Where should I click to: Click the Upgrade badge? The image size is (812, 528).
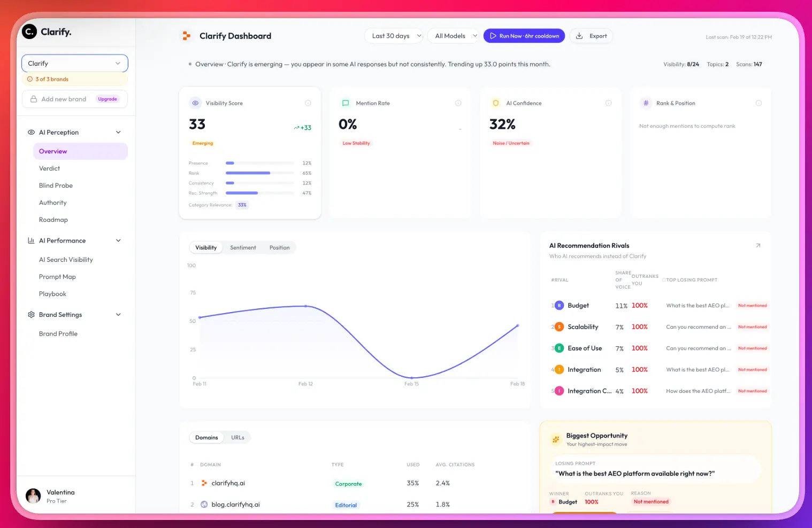(108, 99)
